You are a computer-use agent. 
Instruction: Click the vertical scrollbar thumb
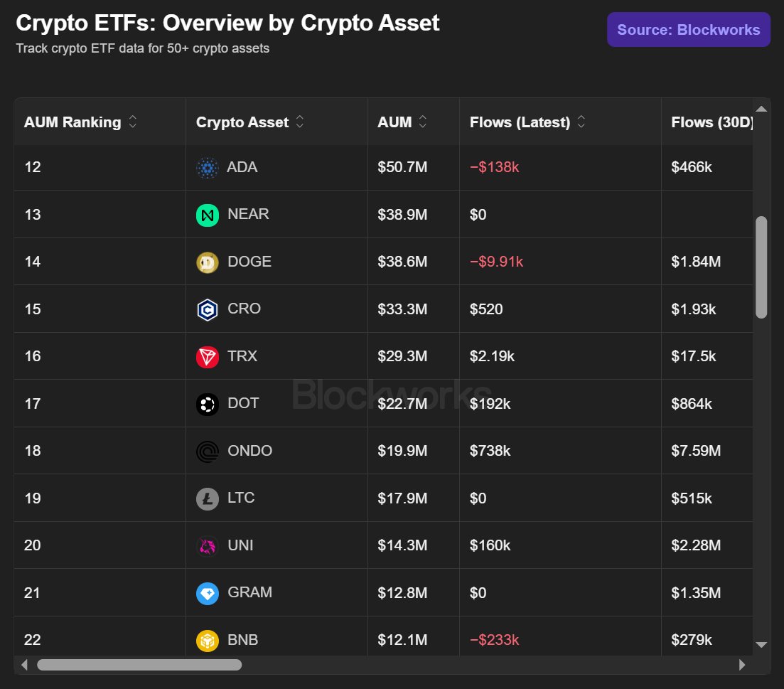[761, 267]
